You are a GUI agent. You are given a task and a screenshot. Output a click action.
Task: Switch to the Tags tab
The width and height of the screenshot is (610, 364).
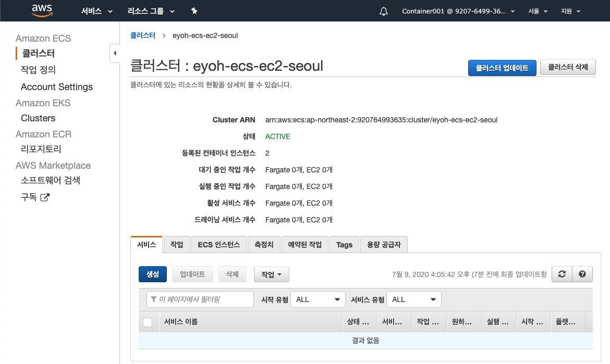pyautogui.click(x=344, y=244)
